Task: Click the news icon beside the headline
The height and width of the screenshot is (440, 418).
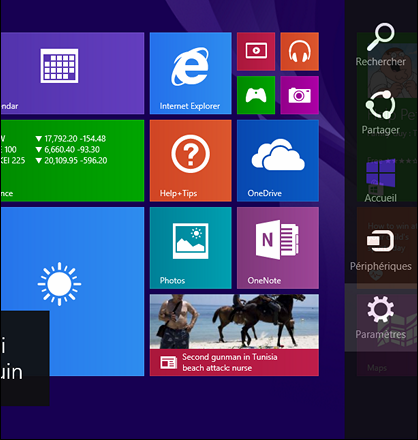Action: point(168,362)
